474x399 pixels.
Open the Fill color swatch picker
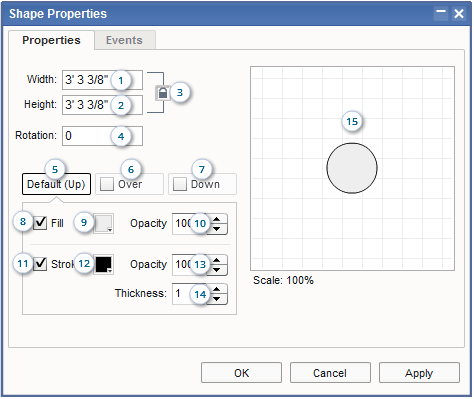point(104,223)
